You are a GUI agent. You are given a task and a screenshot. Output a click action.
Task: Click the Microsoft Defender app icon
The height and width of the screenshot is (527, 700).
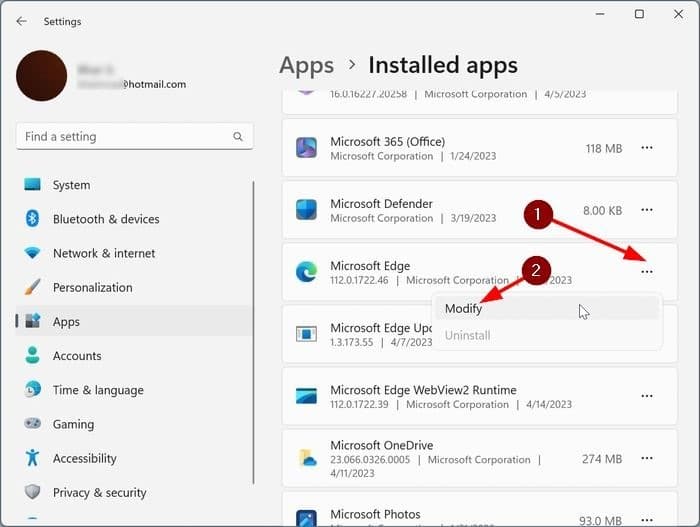[307, 210]
